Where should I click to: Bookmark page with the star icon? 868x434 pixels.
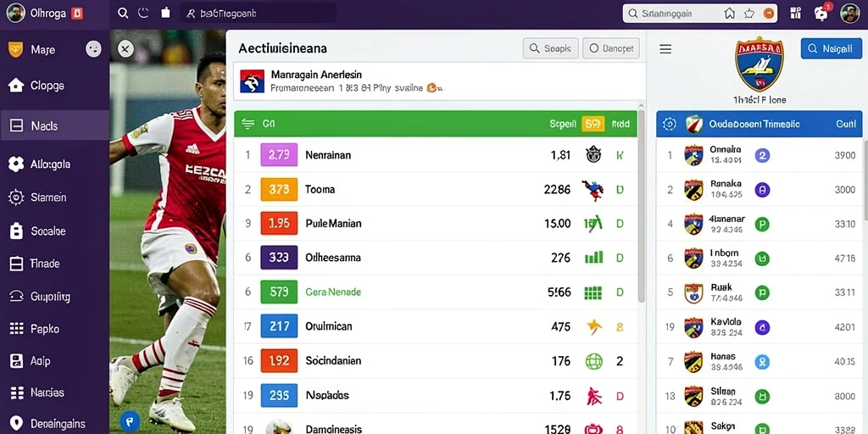point(749,14)
